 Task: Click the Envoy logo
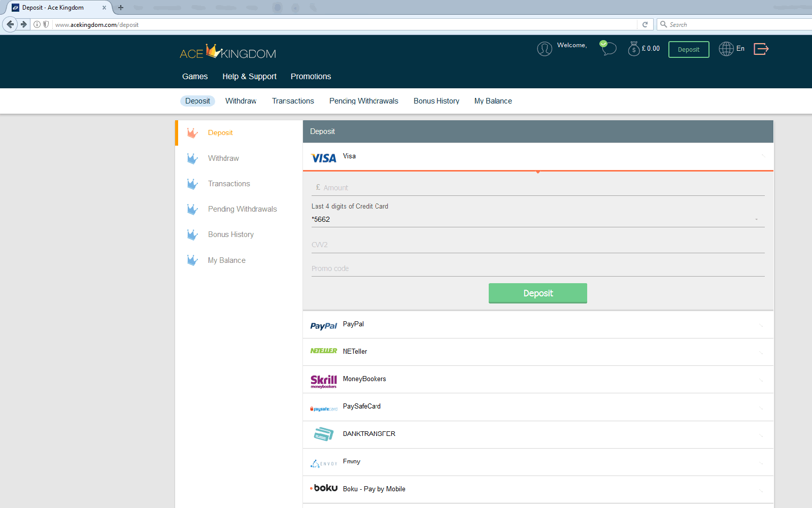pos(324,463)
